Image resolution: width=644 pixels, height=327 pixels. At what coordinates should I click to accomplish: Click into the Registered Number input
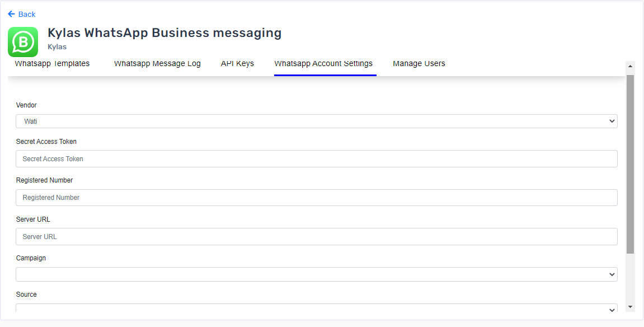317,198
